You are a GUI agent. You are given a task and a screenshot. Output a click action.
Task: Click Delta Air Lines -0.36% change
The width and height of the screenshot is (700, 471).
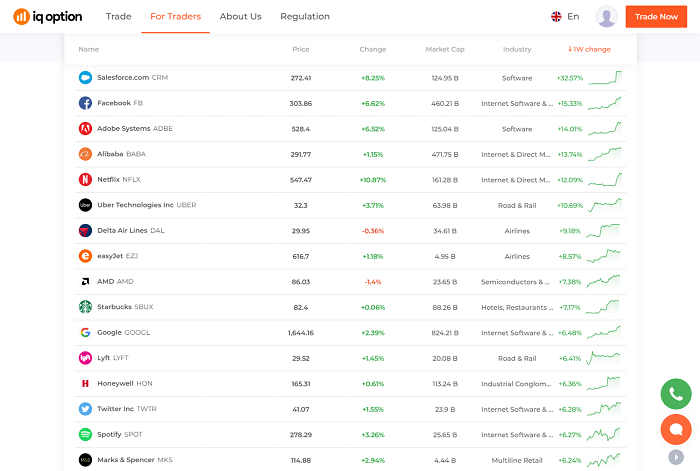(373, 231)
